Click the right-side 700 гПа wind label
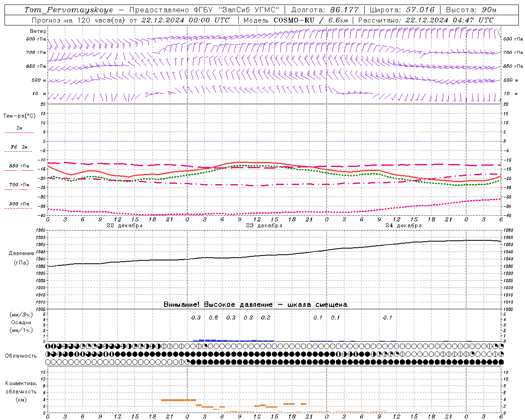525x420 pixels. click(513, 52)
